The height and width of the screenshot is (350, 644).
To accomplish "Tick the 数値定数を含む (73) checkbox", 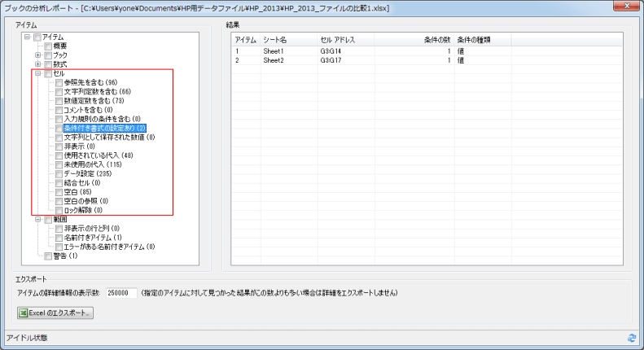I will [x=59, y=101].
